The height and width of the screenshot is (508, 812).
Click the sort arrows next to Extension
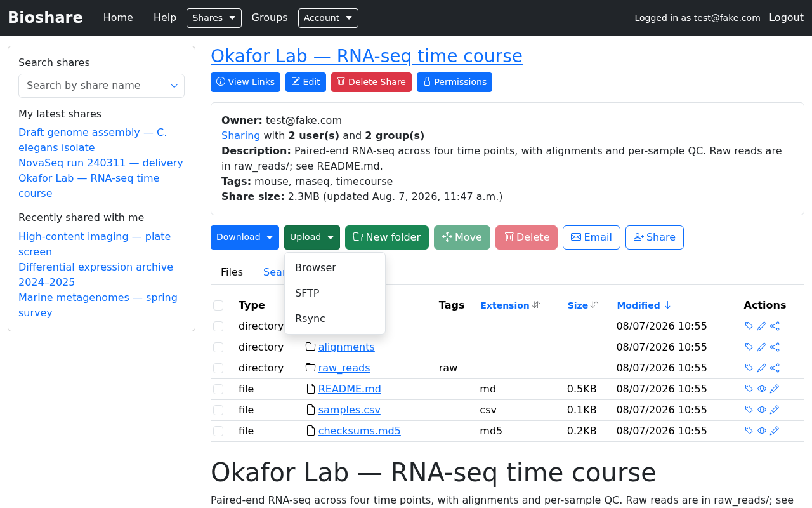[536, 305]
